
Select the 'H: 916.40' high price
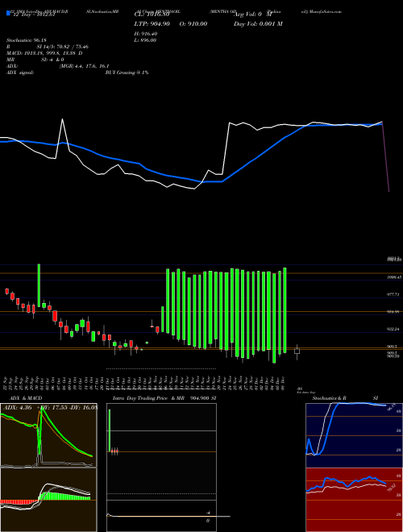pyautogui.click(x=146, y=34)
